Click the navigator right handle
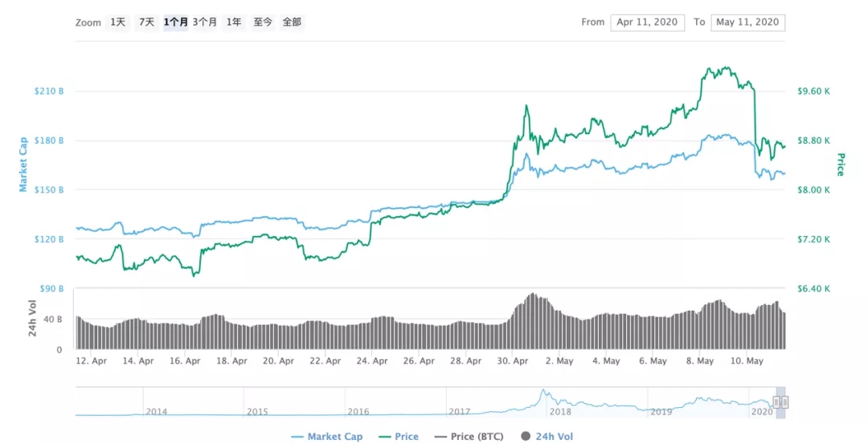The width and height of the screenshot is (868, 444). (x=784, y=402)
